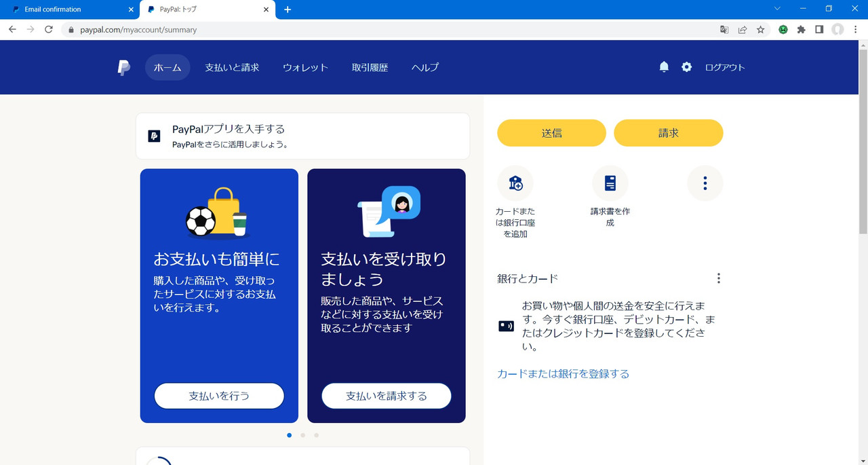Click 銀行とカード heading text
The width and height of the screenshot is (868, 465).
[x=528, y=278]
